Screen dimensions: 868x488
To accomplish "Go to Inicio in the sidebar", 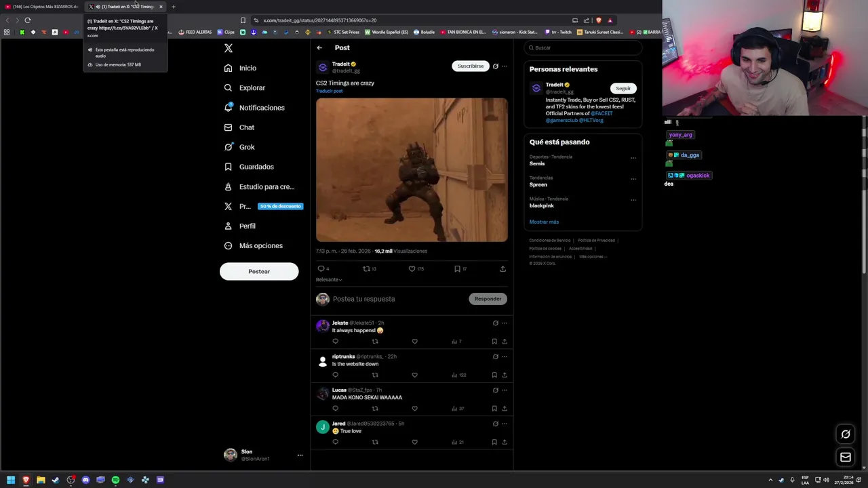I will pyautogui.click(x=240, y=68).
